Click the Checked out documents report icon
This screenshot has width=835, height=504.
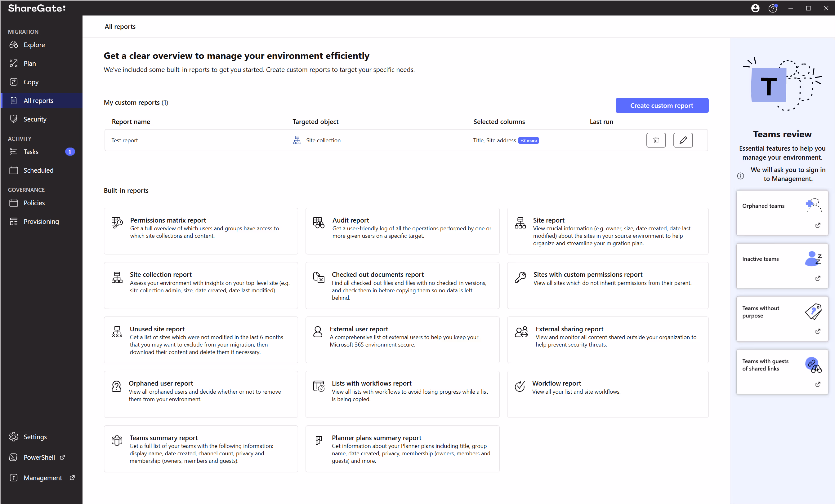(x=319, y=277)
